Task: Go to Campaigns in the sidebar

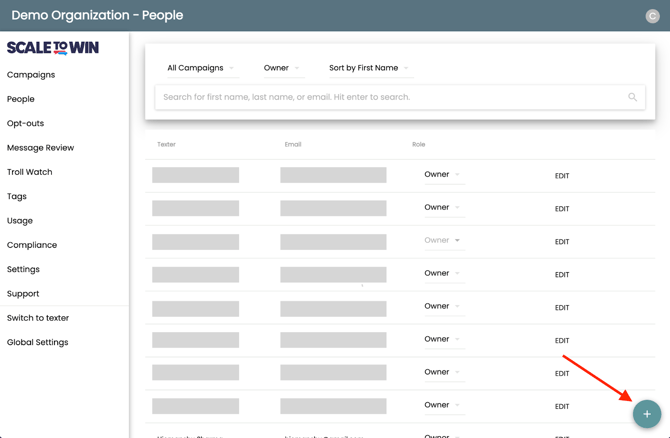Action: [x=31, y=75]
